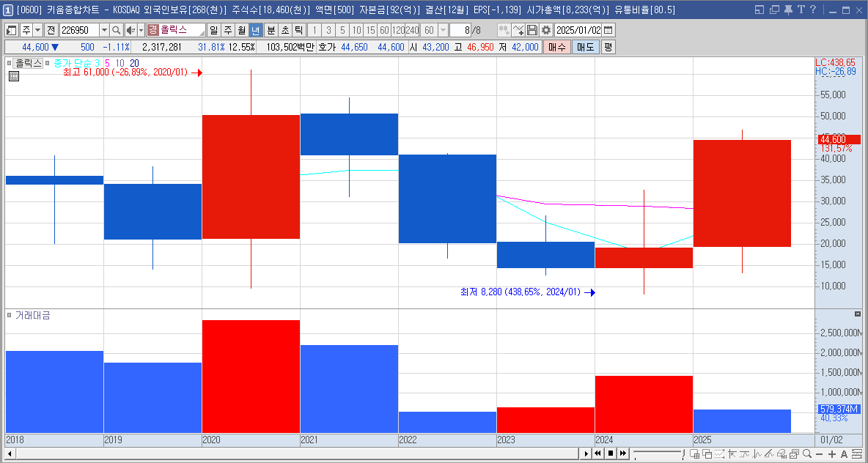
Task: Switch to tick (틱) chart period
Action: [298, 30]
